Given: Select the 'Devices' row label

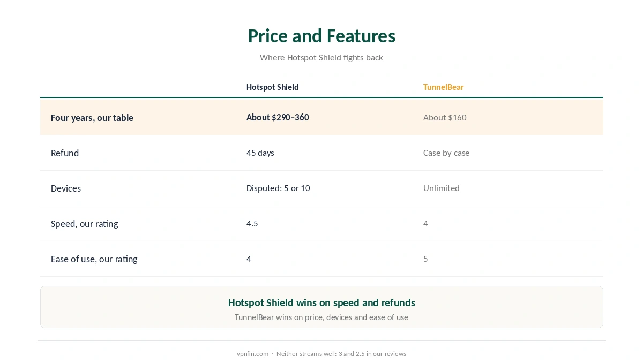Looking at the screenshot, I should tap(66, 188).
